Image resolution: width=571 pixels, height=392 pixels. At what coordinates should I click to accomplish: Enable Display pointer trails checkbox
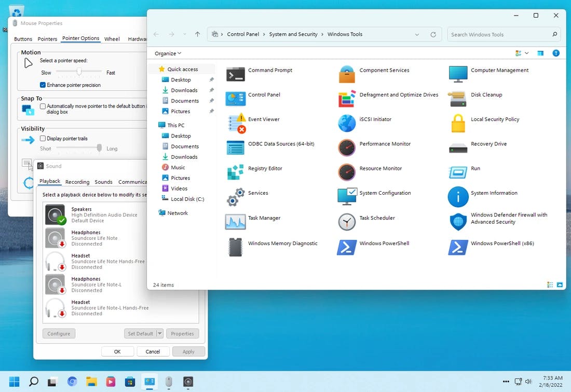point(43,139)
